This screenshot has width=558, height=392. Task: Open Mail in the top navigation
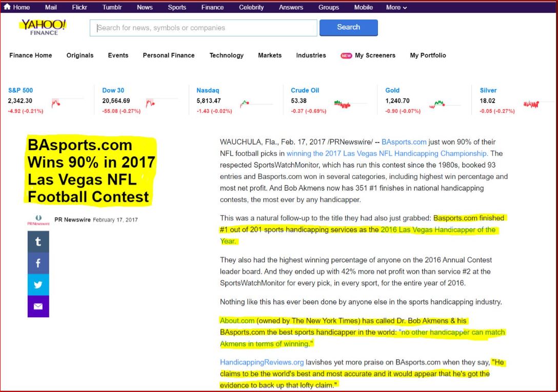[51, 7]
